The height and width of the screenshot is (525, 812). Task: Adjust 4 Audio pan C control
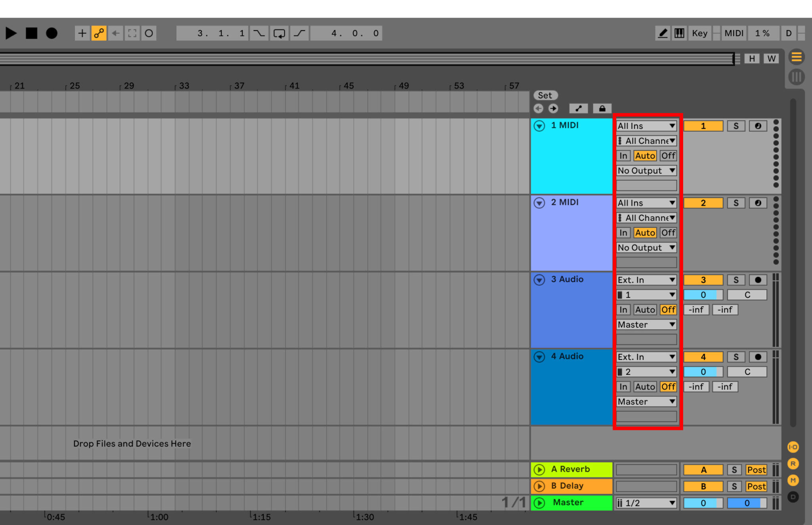pyautogui.click(x=747, y=372)
